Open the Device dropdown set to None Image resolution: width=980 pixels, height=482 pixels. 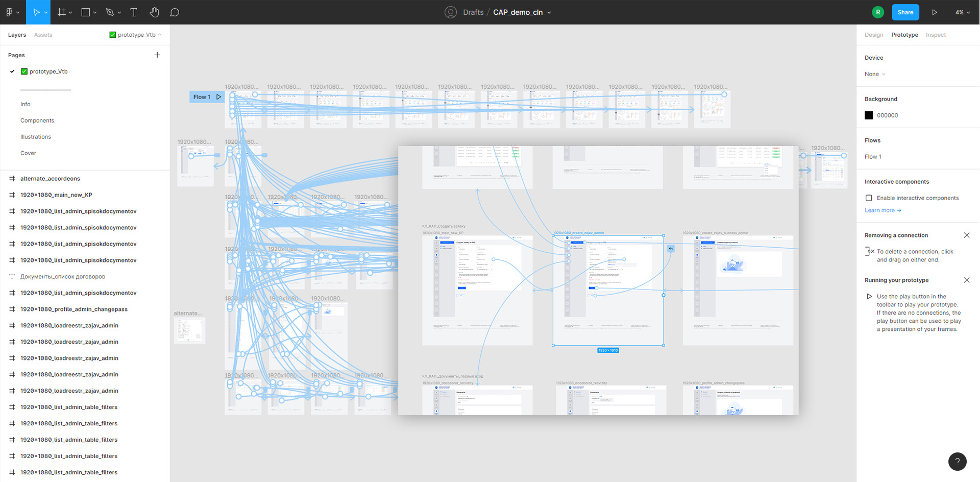[875, 74]
